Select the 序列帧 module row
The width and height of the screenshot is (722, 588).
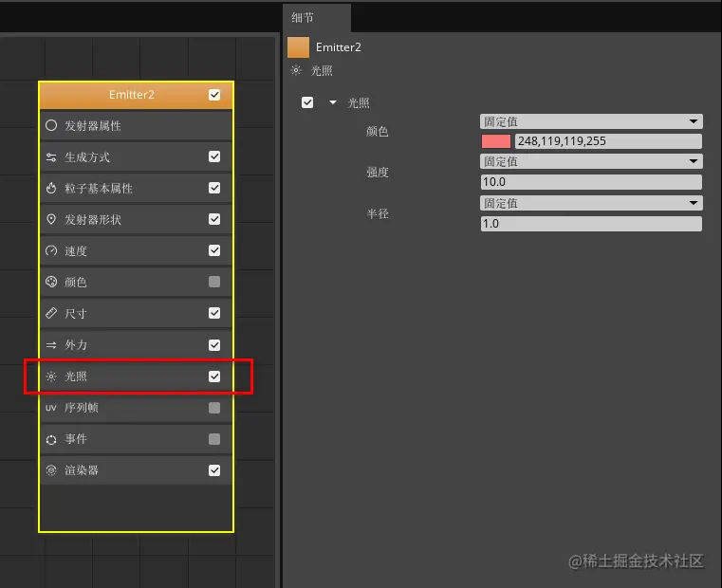coord(137,408)
